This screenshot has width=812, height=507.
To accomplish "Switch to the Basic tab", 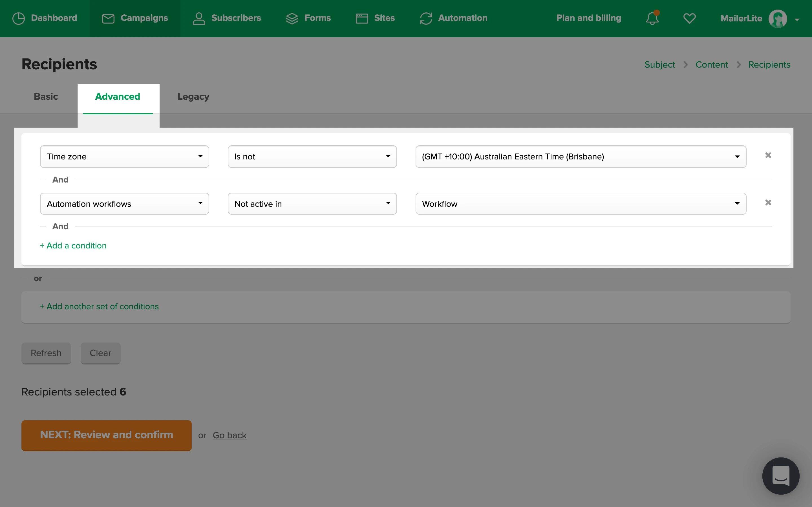I will click(x=46, y=97).
